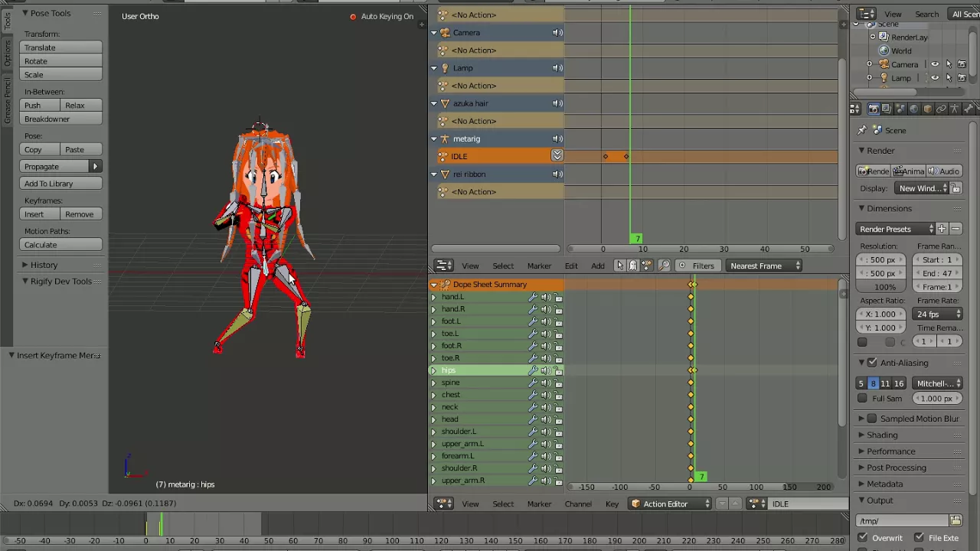This screenshot has height=551, width=980.
Task: Toggle lock on toe.R channel
Action: coord(558,358)
